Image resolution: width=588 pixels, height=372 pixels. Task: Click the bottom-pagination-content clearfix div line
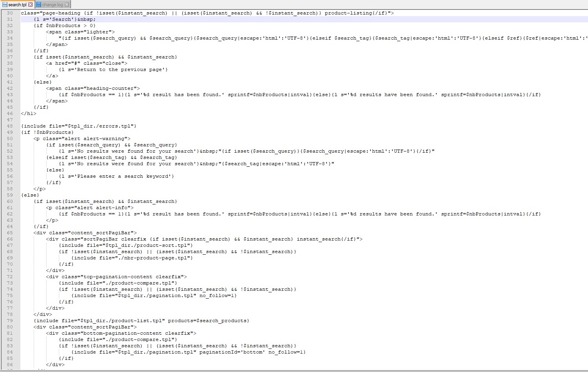(x=121, y=333)
